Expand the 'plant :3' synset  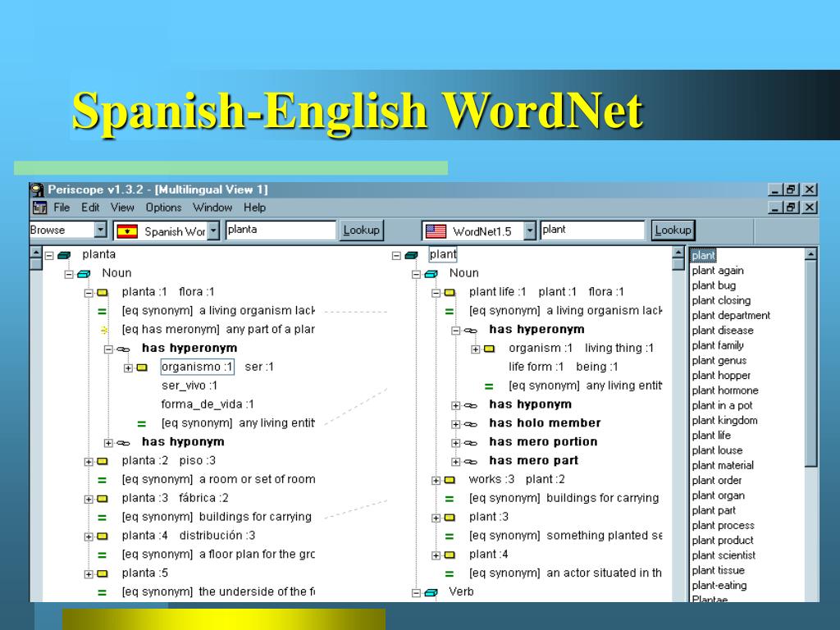(436, 518)
